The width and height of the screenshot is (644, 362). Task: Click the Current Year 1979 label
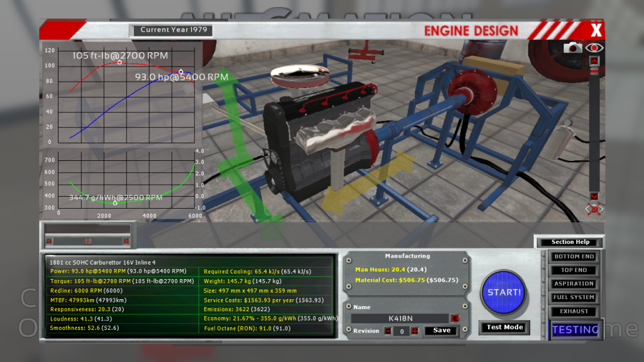174,30
